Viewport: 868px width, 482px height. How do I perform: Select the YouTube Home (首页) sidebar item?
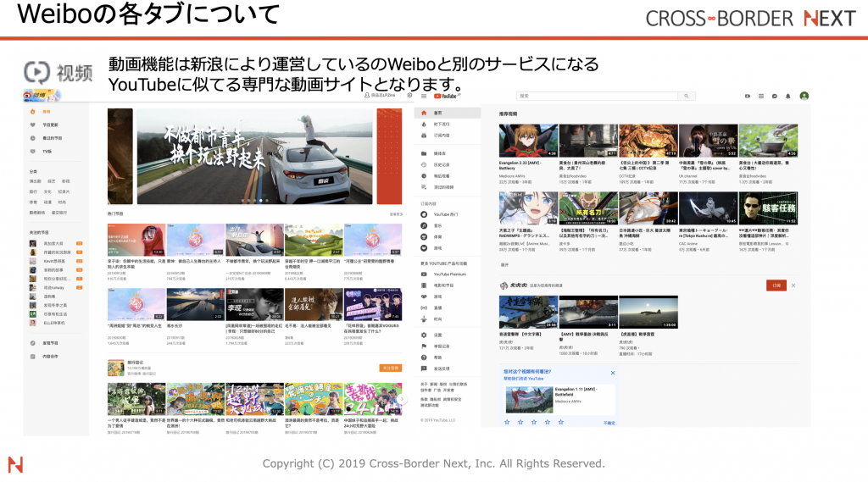(448, 113)
